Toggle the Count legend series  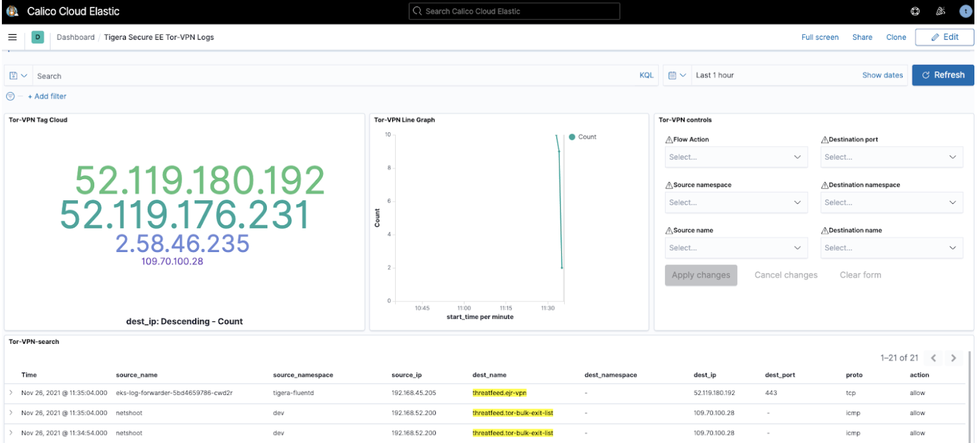coord(587,137)
